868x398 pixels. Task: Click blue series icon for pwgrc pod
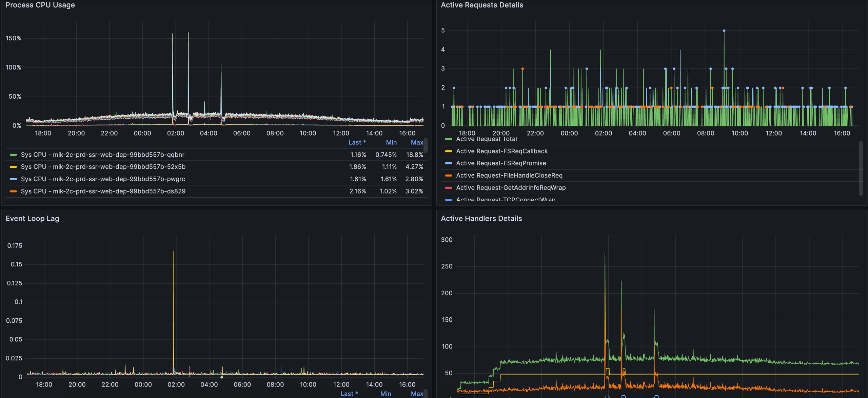point(13,179)
